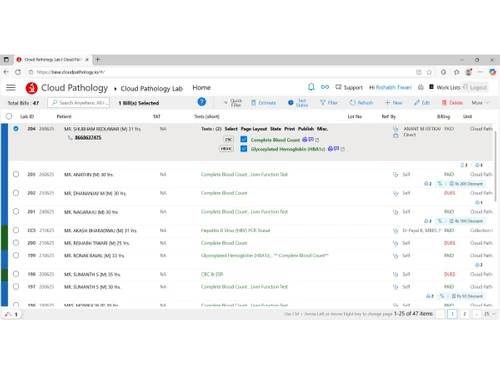Click stethoscope icon in bill 198 row
The width and height of the screenshot is (500, 375).
396,274
